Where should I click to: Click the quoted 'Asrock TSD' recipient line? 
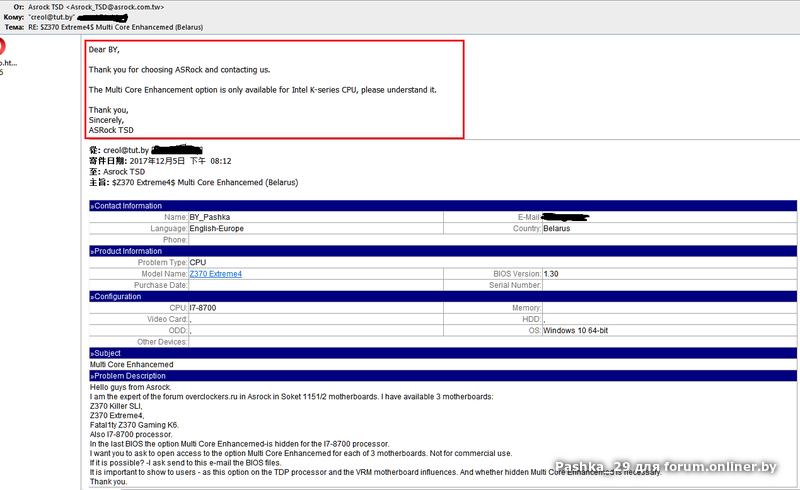point(117,172)
